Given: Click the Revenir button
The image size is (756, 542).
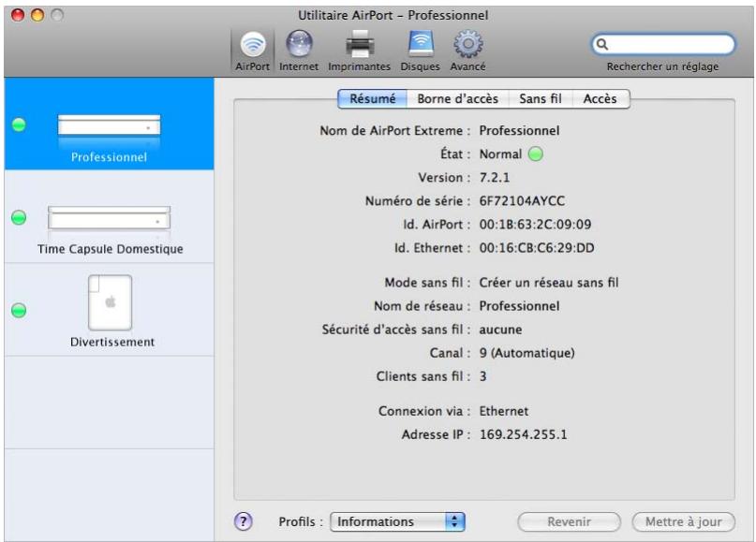Looking at the screenshot, I should coord(569,521).
